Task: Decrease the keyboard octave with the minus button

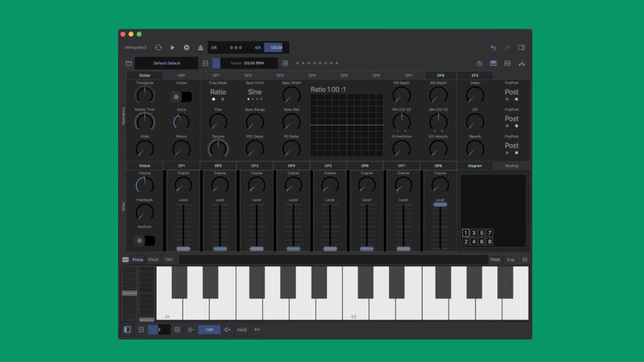Action: pyautogui.click(x=141, y=329)
